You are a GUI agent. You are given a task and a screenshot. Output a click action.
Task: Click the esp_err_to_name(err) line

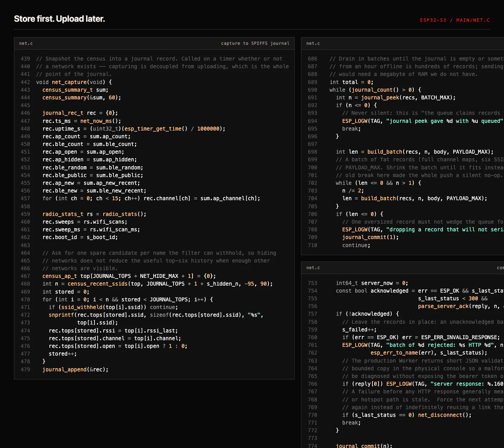pyautogui.click(x=429, y=353)
